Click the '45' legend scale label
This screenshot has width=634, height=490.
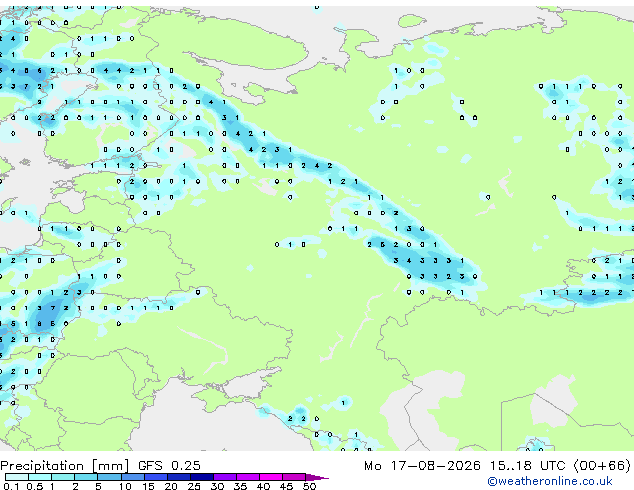pyautogui.click(x=286, y=486)
